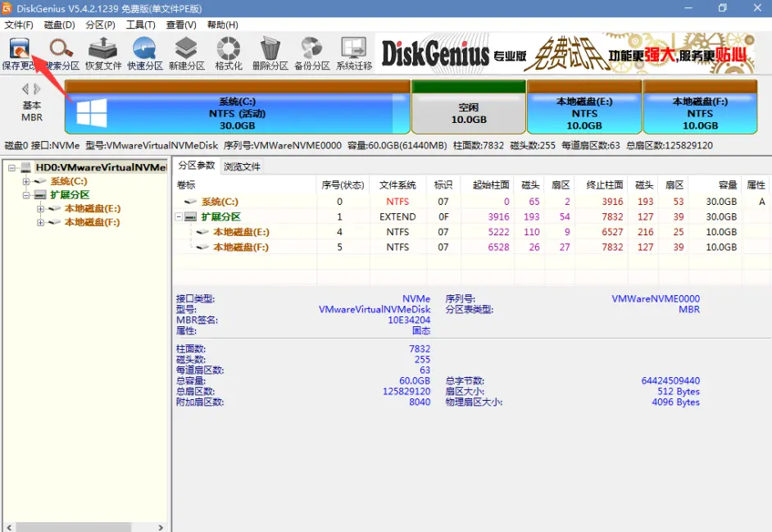Open the 查看(V) menu
772x532 pixels.
(181, 25)
